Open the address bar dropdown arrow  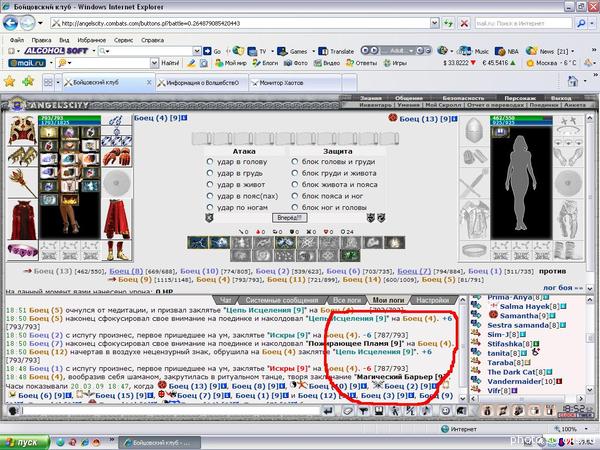click(x=434, y=23)
